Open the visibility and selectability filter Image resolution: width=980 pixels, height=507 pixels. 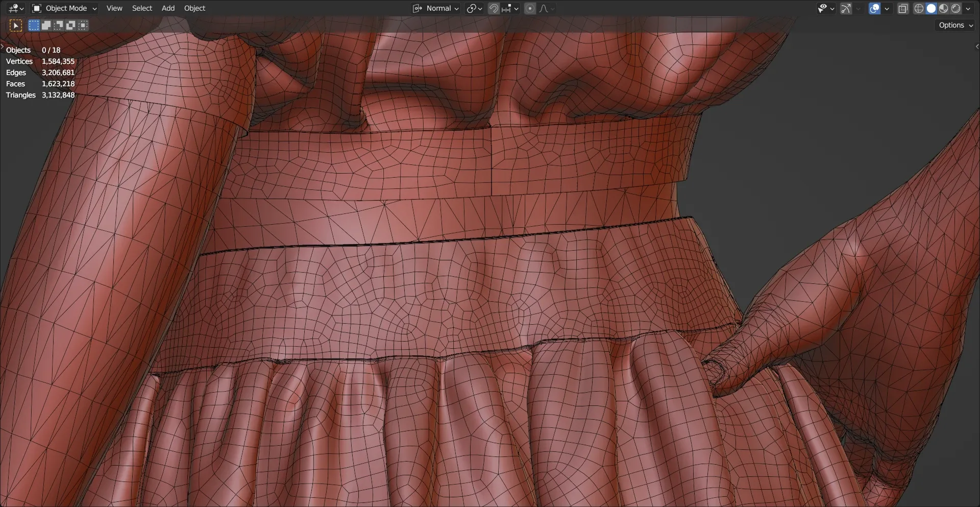pos(825,8)
